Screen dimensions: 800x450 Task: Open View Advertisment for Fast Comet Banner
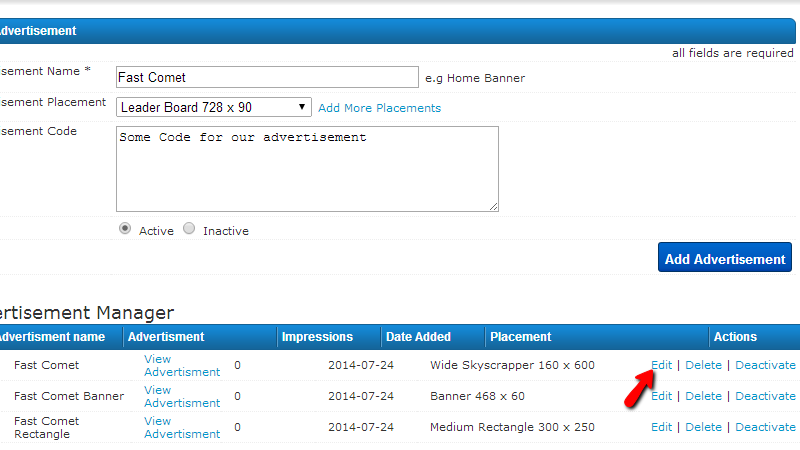coord(182,396)
